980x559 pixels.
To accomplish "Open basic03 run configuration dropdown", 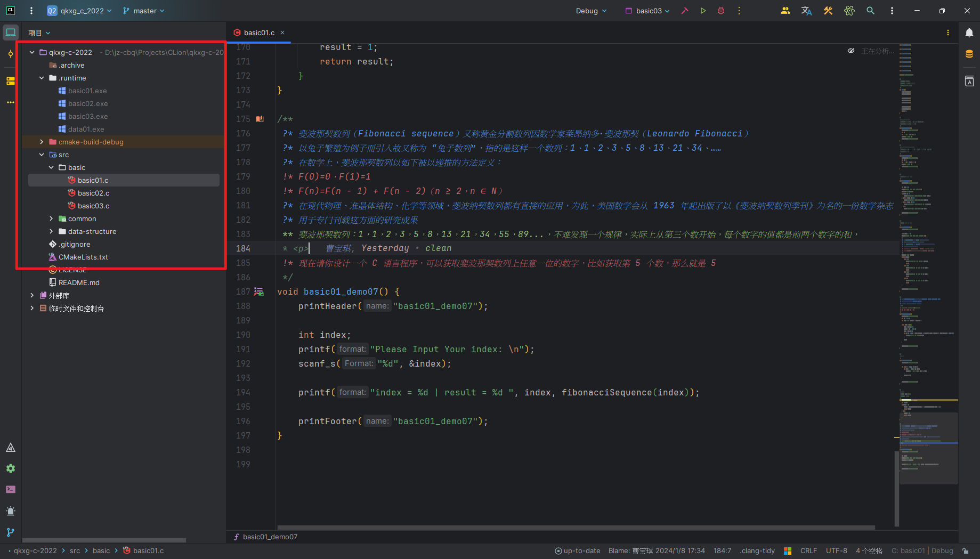I will (x=647, y=11).
